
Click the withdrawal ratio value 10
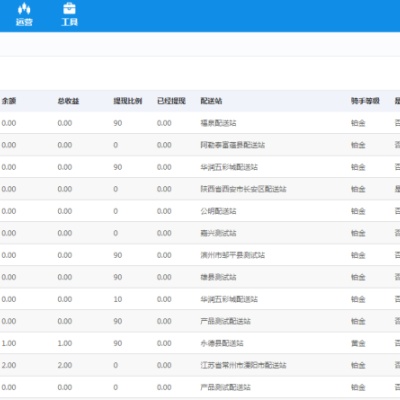(x=118, y=299)
